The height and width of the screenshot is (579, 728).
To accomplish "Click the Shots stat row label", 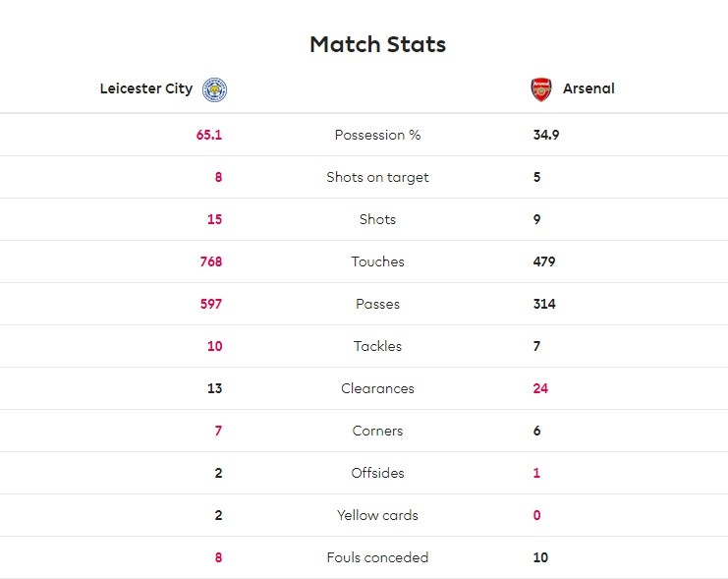I will point(377,219).
